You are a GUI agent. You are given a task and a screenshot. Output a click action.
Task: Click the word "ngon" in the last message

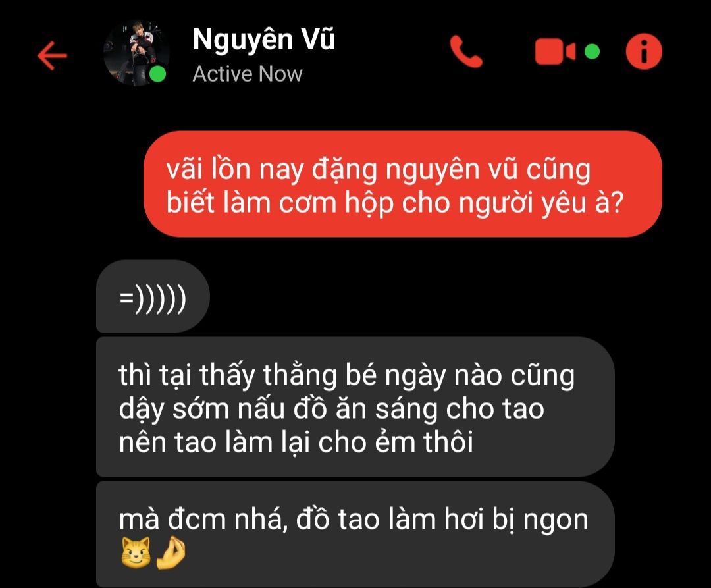point(556,521)
